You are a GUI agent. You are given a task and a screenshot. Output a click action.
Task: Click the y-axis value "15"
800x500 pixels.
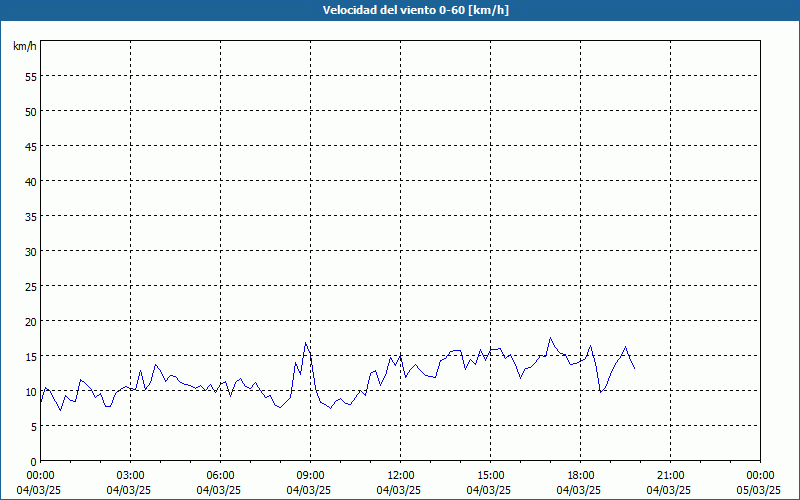pyautogui.click(x=31, y=356)
